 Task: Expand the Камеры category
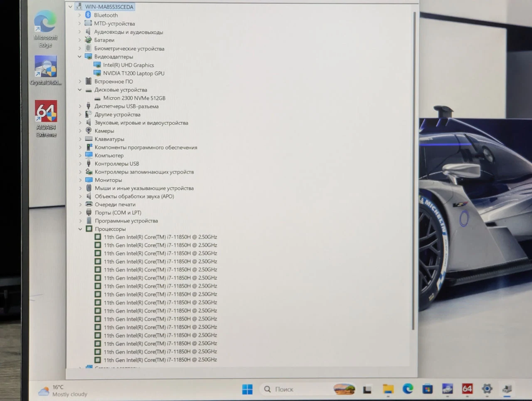click(x=80, y=131)
